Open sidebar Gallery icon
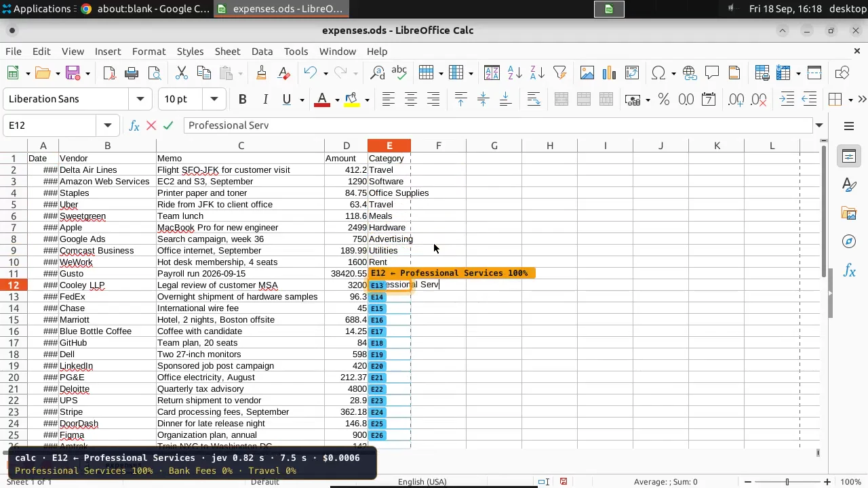The height and width of the screenshot is (488, 868). [849, 213]
